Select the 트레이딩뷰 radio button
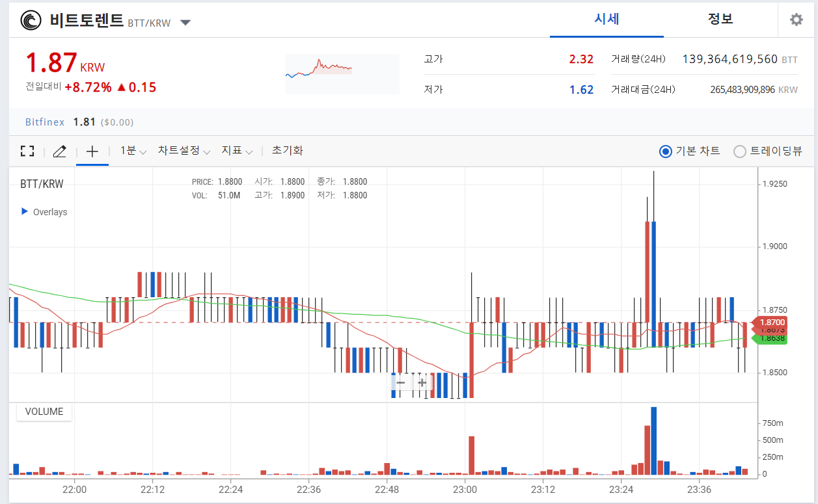 point(739,152)
